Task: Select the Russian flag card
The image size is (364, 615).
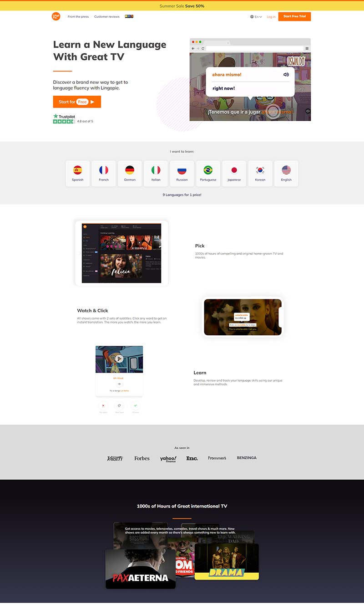Action: click(x=182, y=174)
